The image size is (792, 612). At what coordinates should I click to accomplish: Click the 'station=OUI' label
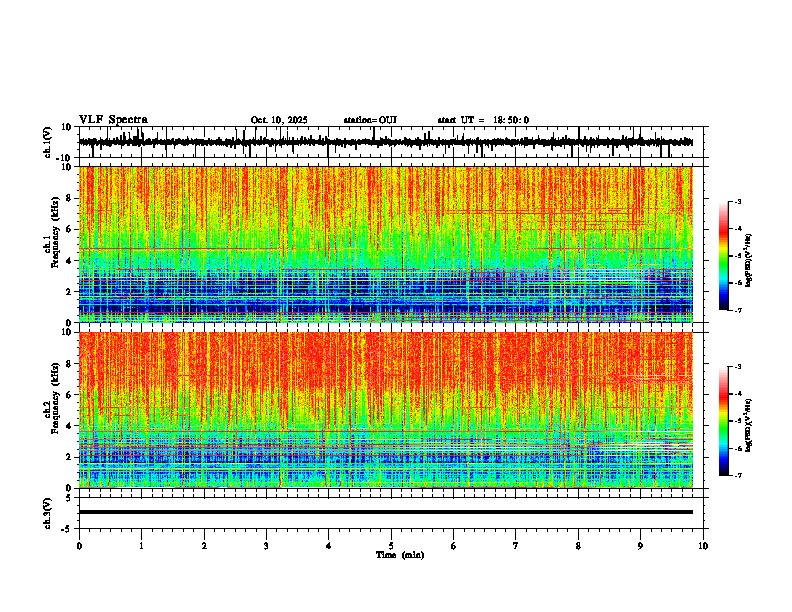(370, 120)
